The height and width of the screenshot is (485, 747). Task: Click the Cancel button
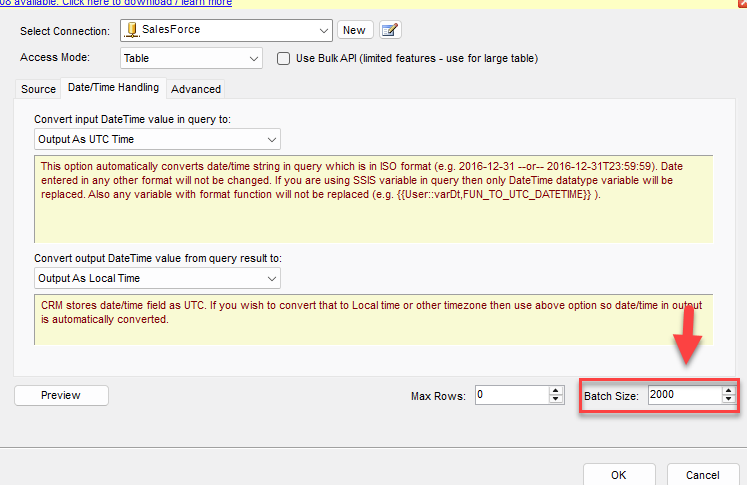pos(703,474)
